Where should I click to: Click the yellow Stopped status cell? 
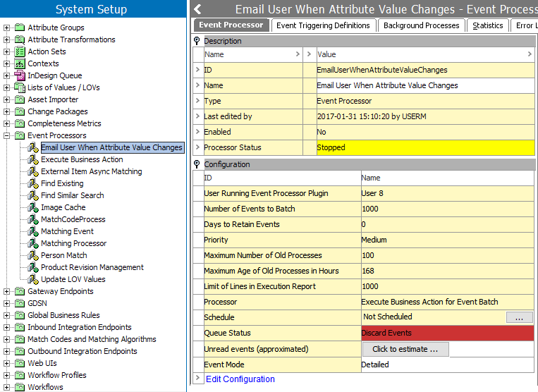pos(425,147)
